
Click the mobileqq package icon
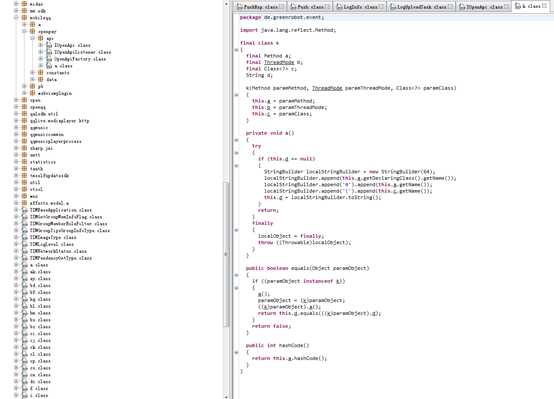click(24, 18)
